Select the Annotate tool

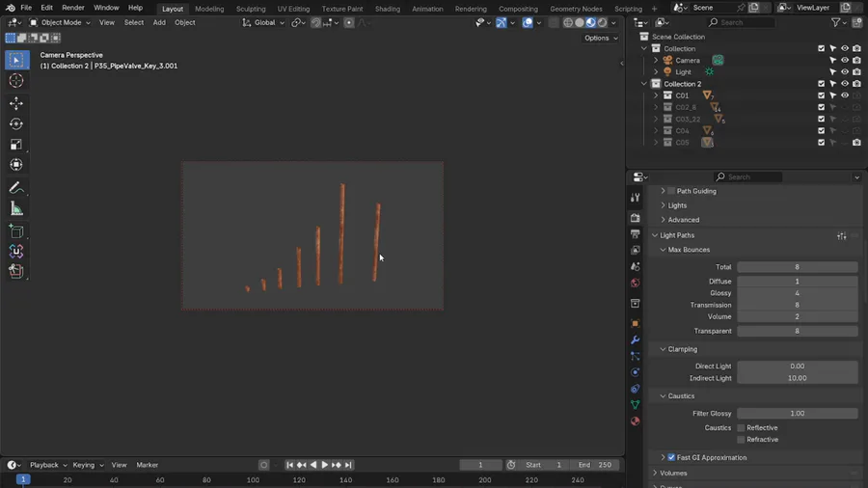pyautogui.click(x=16, y=188)
